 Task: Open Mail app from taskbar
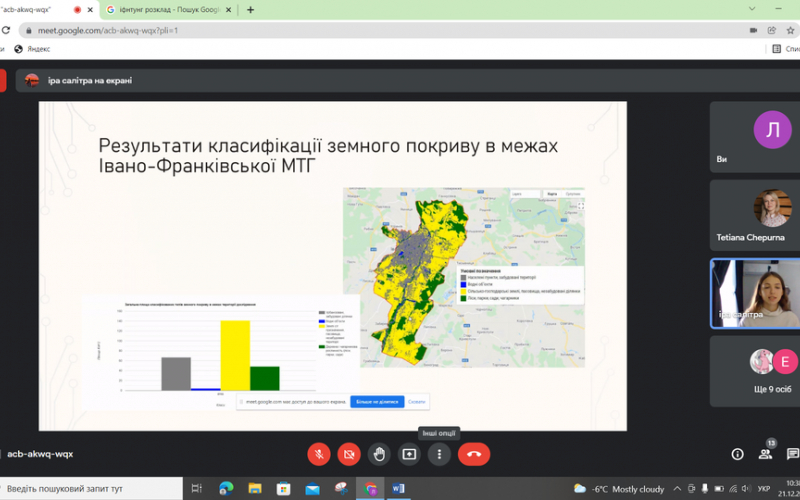[x=312, y=489]
